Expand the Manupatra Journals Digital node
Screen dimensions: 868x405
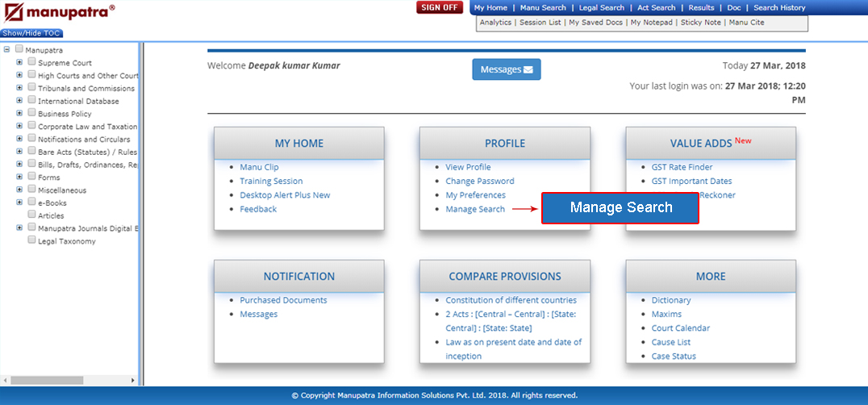tap(19, 228)
